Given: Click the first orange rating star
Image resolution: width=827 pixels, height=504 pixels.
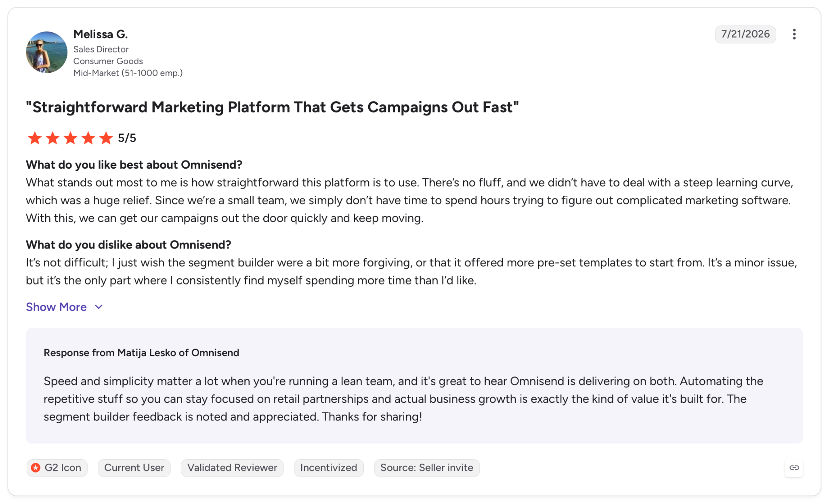Looking at the screenshot, I should [x=35, y=138].
